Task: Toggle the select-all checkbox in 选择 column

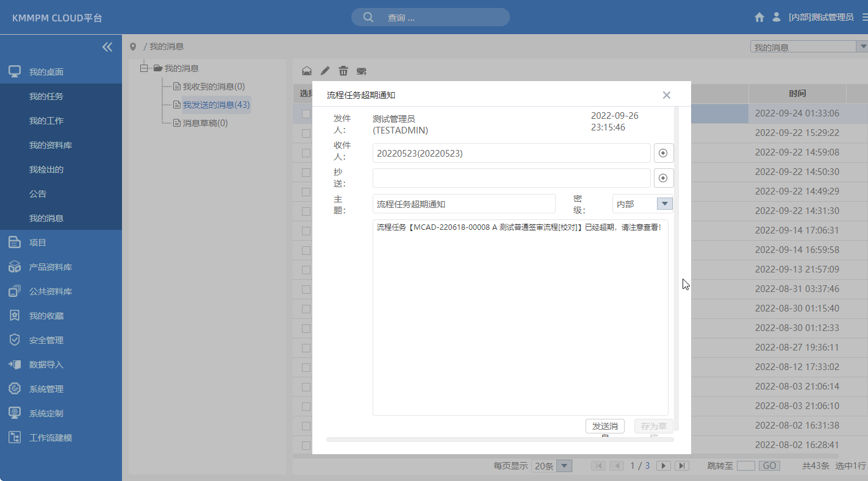Action: (306, 93)
